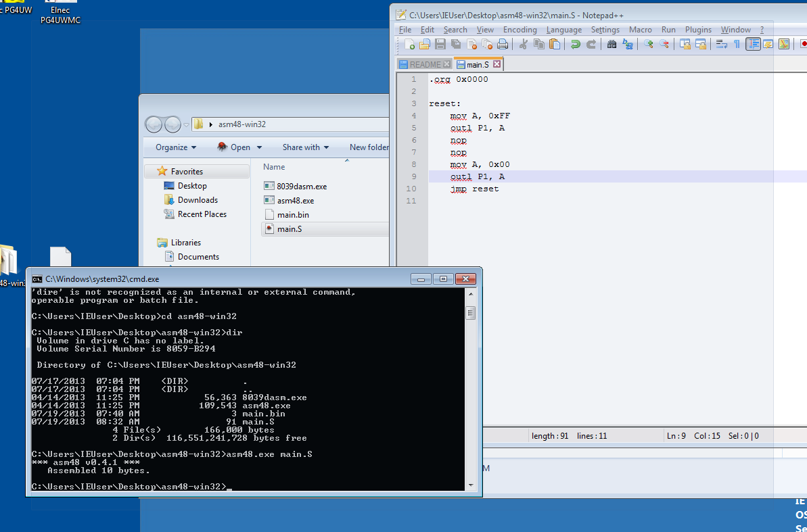The image size is (807, 532).
Task: Click the main.S tab's disk icon
Action: click(461, 64)
